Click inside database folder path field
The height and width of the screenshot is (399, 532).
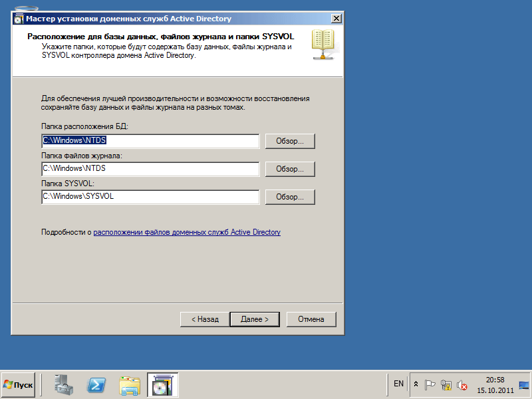tap(150, 141)
